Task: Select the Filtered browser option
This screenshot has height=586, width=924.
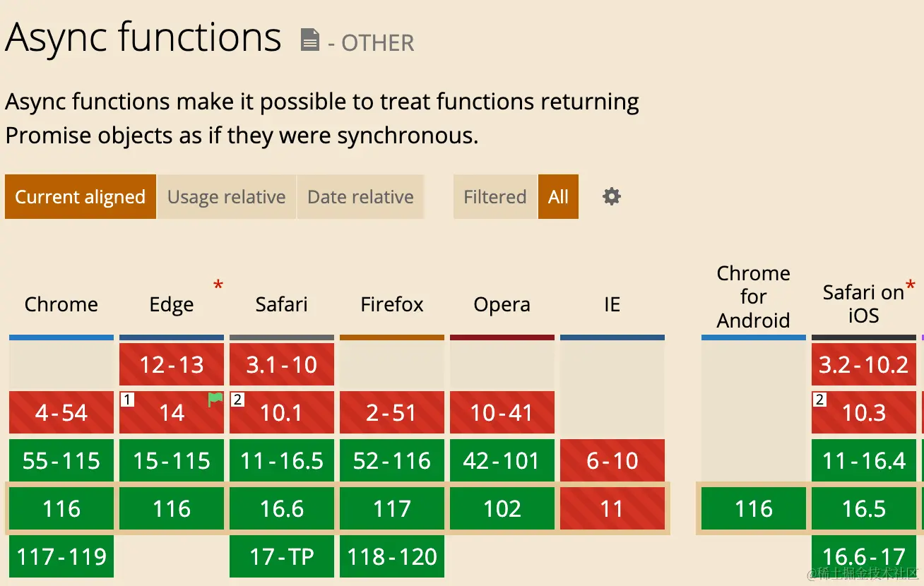Action: pos(495,197)
